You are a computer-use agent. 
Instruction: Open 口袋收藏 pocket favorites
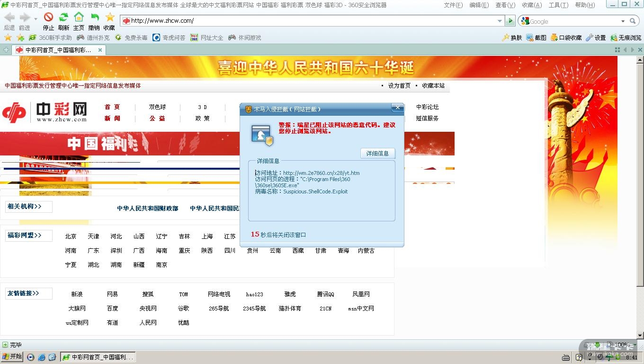coord(566,37)
